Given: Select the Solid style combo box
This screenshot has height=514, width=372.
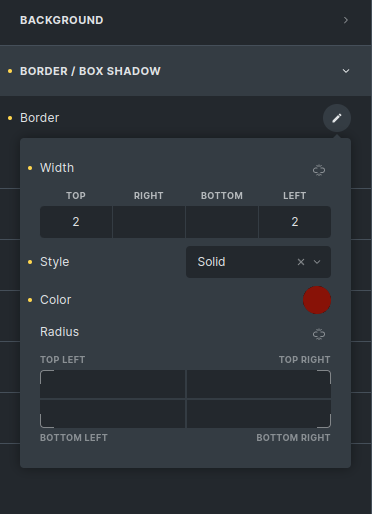Looking at the screenshot, I should coord(258,262).
